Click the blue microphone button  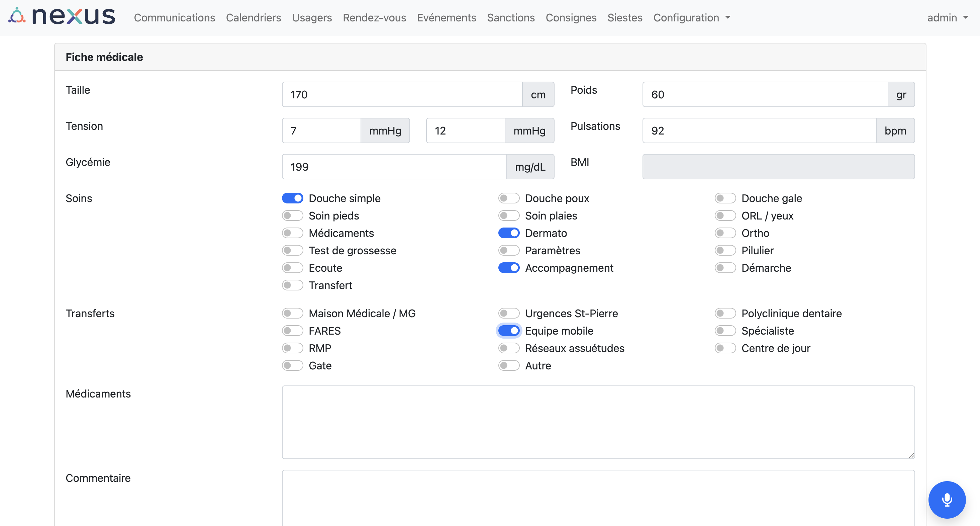click(947, 499)
